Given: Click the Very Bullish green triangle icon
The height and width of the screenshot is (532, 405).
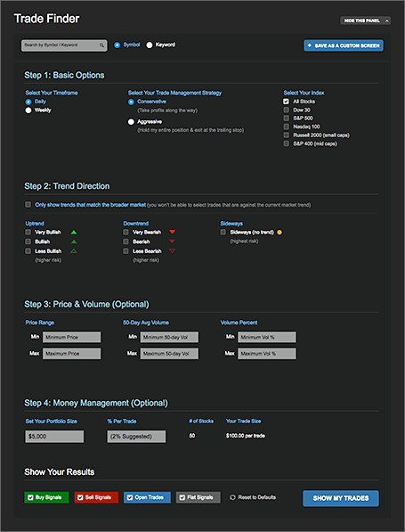Looking at the screenshot, I should [x=74, y=232].
